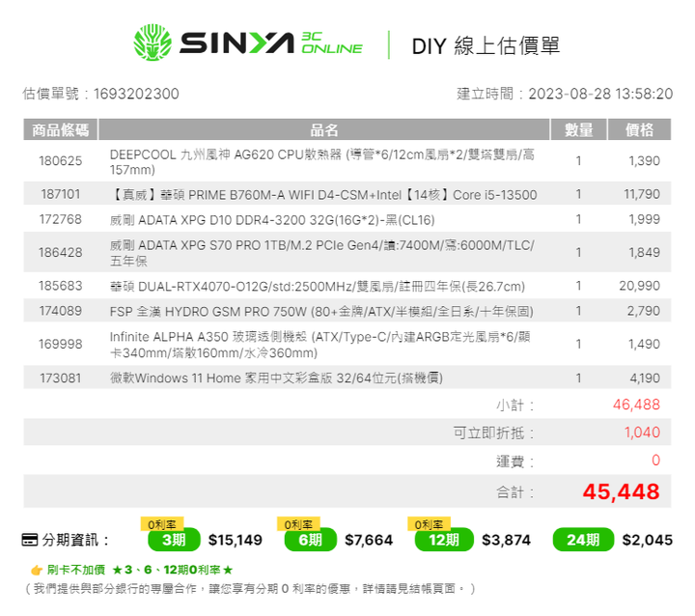The width and height of the screenshot is (695, 616).
Task: Click the DUAL-RTX4070-O12G graphics card item
Action: pyautogui.click(x=318, y=287)
